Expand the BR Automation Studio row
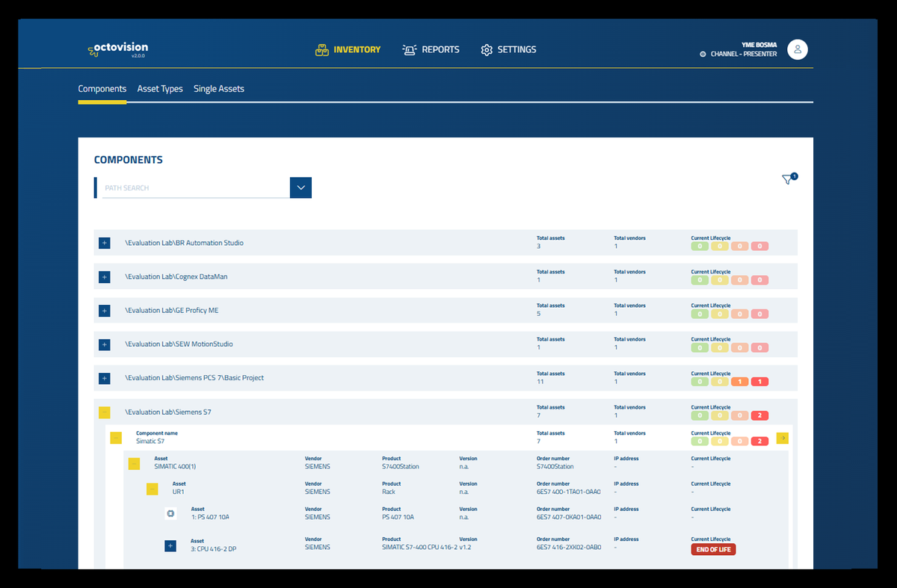Image resolution: width=897 pixels, height=588 pixels. click(104, 243)
